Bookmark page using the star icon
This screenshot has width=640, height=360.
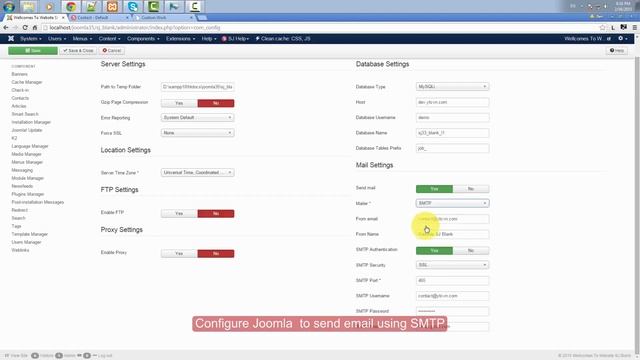tap(602, 27)
